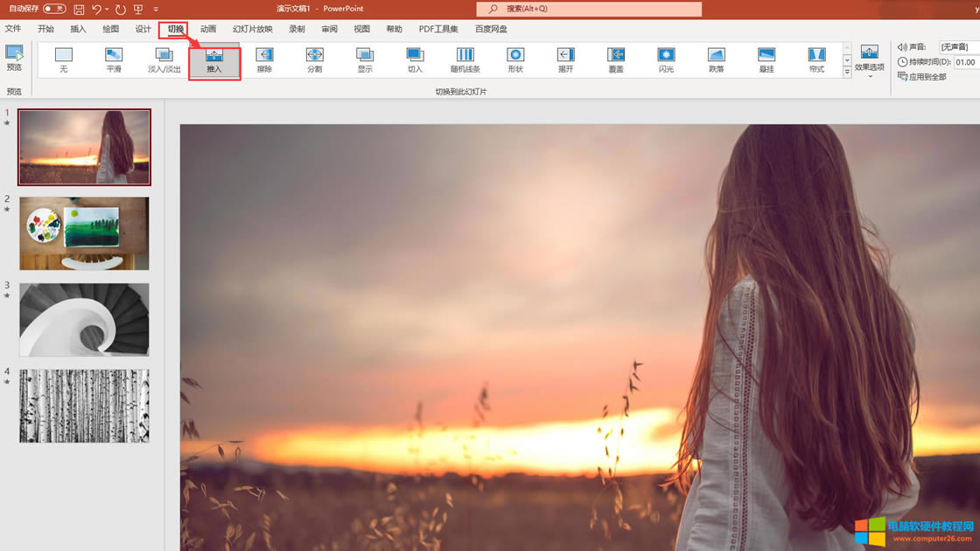Image resolution: width=980 pixels, height=551 pixels.
Task: Open the 声音 sound dropdown box
Action: coord(959,47)
